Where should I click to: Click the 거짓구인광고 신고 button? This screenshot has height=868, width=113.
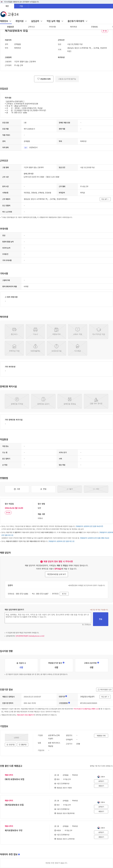coord(105,689)
